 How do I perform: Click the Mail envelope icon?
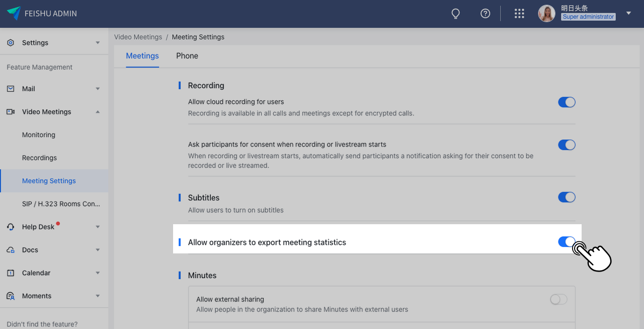[x=11, y=89]
